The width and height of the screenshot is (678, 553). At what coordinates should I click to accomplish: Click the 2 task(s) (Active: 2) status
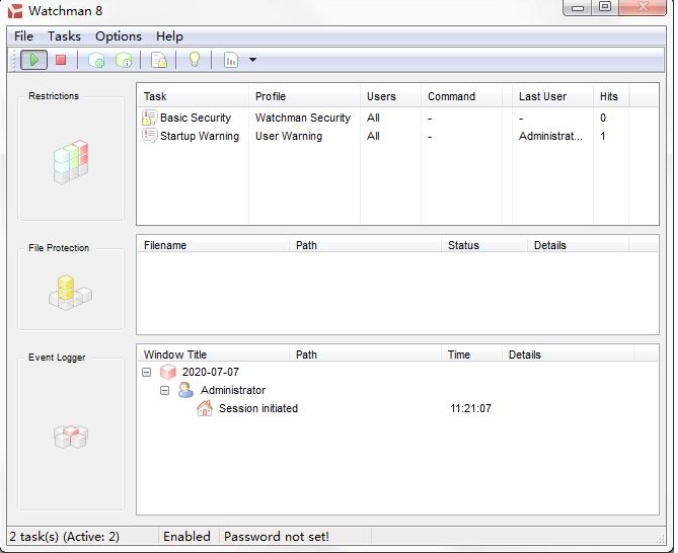click(64, 536)
